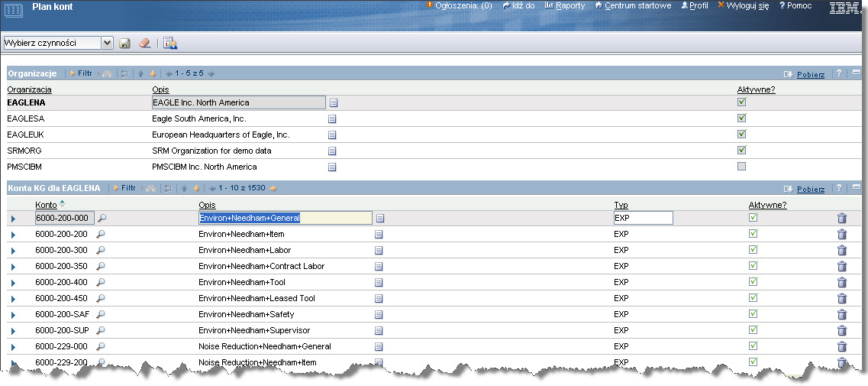Viewport: 868px width, 386px height.
Task: Open Ogłoszenia bulletin link
Action: [x=460, y=5]
